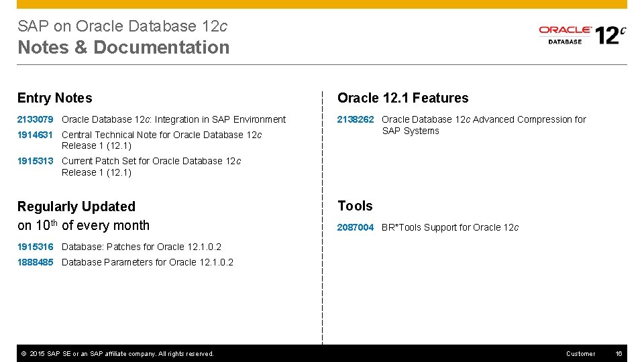The height and width of the screenshot is (362, 644).
Task: Open SAP note 2138262 link
Action: pos(356,119)
